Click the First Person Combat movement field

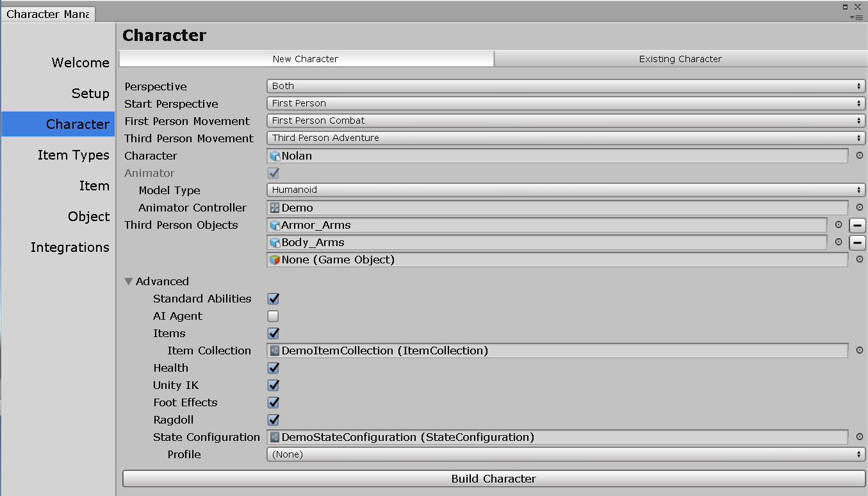click(x=566, y=120)
